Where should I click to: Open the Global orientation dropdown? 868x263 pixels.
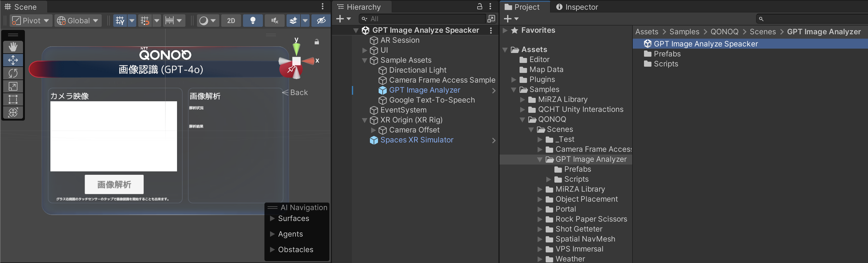[78, 21]
